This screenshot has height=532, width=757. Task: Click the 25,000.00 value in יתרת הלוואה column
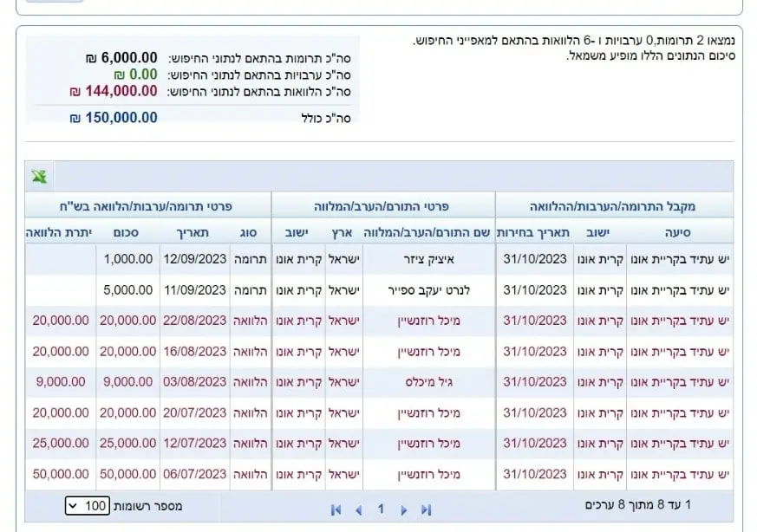61,444
